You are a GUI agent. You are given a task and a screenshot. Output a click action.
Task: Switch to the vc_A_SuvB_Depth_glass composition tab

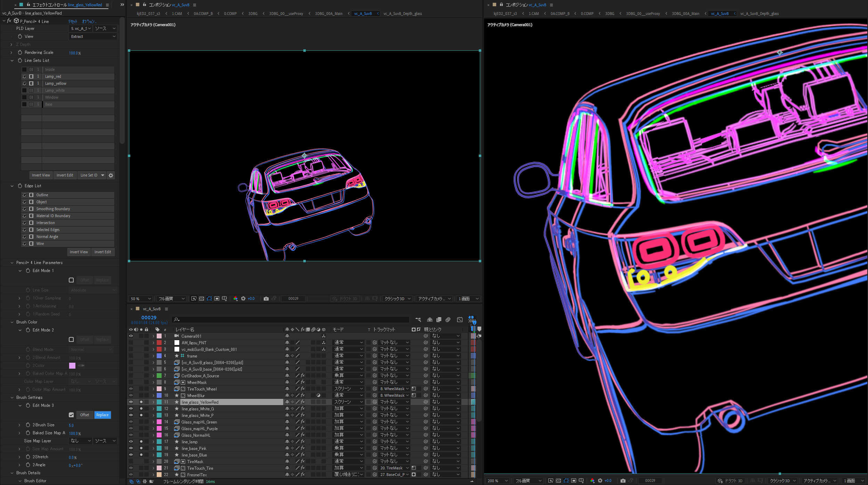[402, 14]
